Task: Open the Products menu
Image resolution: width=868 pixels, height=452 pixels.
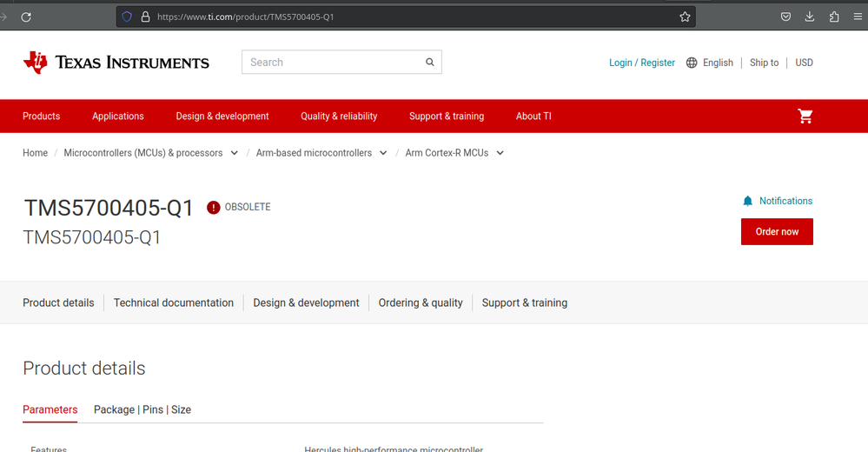Action: pos(42,116)
